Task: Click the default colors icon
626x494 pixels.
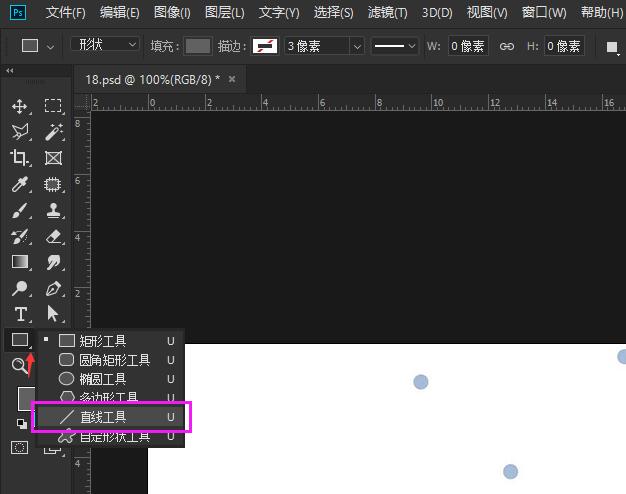Action: pyautogui.click(x=22, y=424)
